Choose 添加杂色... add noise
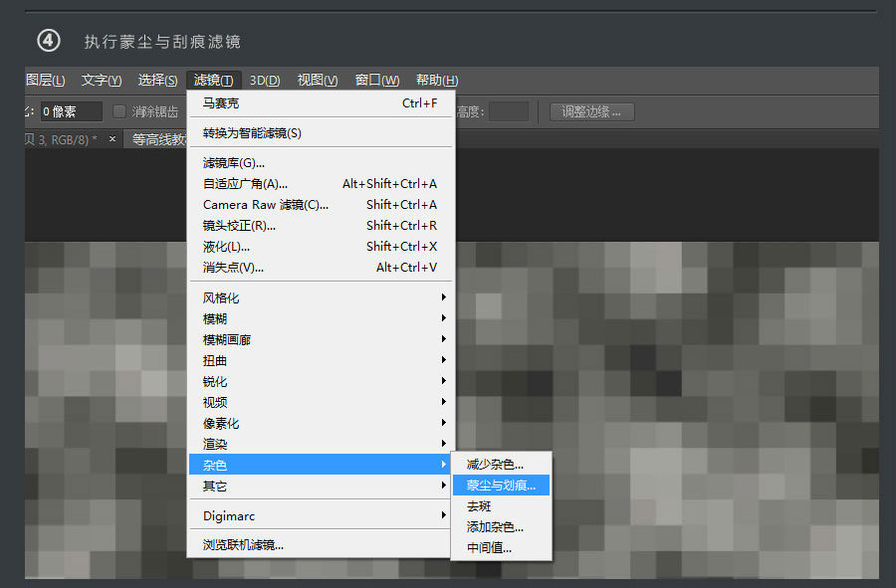Screen dimensions: 896x588 point(501,527)
